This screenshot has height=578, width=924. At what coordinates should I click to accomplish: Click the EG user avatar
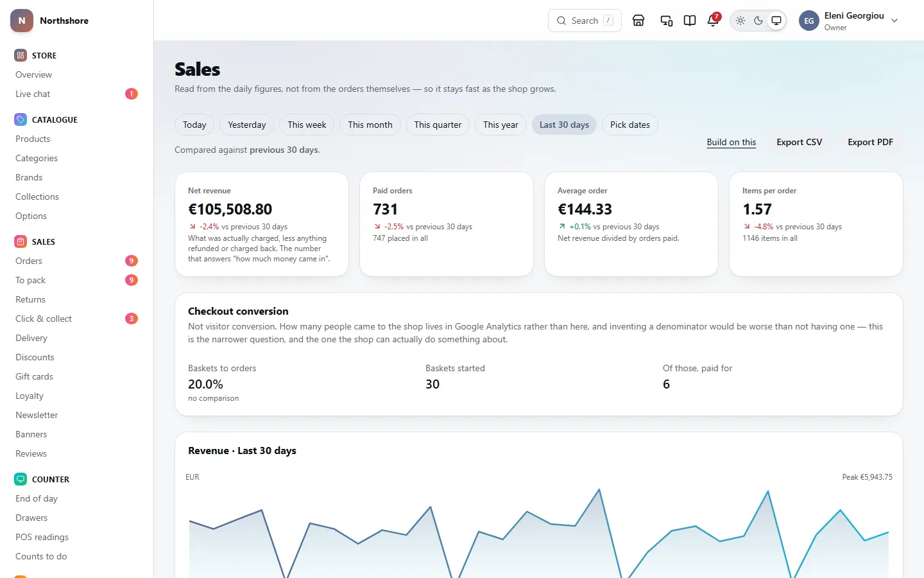coord(809,21)
